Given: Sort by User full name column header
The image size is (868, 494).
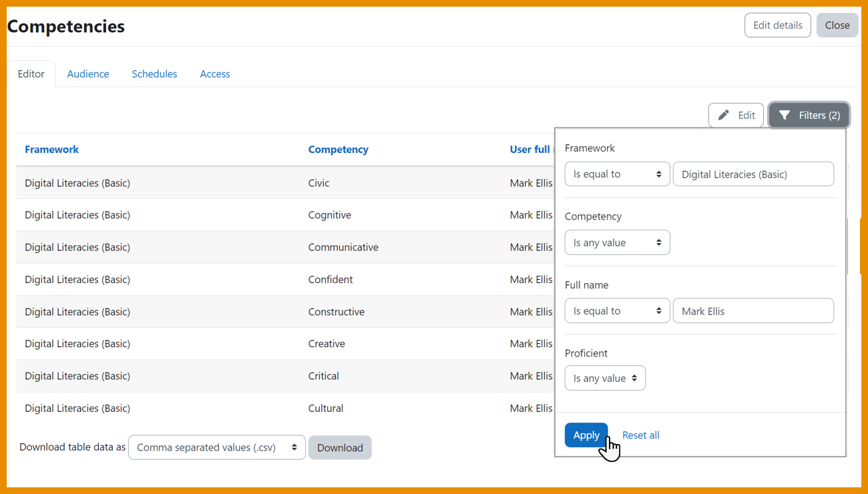Looking at the screenshot, I should point(530,150).
